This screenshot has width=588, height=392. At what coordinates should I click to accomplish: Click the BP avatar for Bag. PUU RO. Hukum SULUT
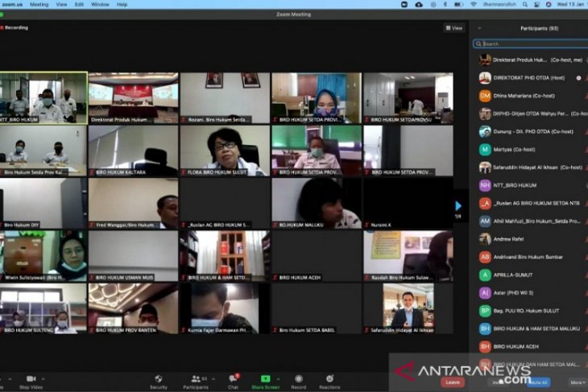click(485, 311)
